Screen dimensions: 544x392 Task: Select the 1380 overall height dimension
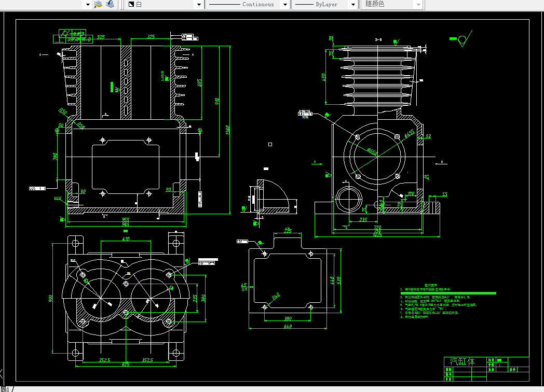227,130
